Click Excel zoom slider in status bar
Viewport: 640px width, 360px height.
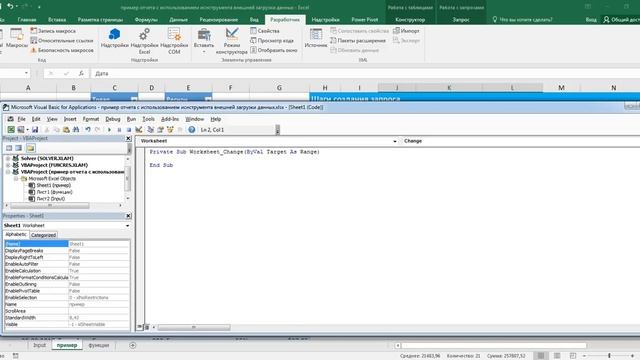pyautogui.click(x=609, y=356)
